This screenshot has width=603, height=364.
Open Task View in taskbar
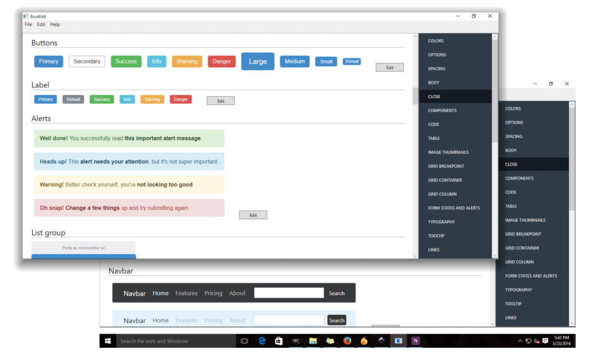click(244, 341)
